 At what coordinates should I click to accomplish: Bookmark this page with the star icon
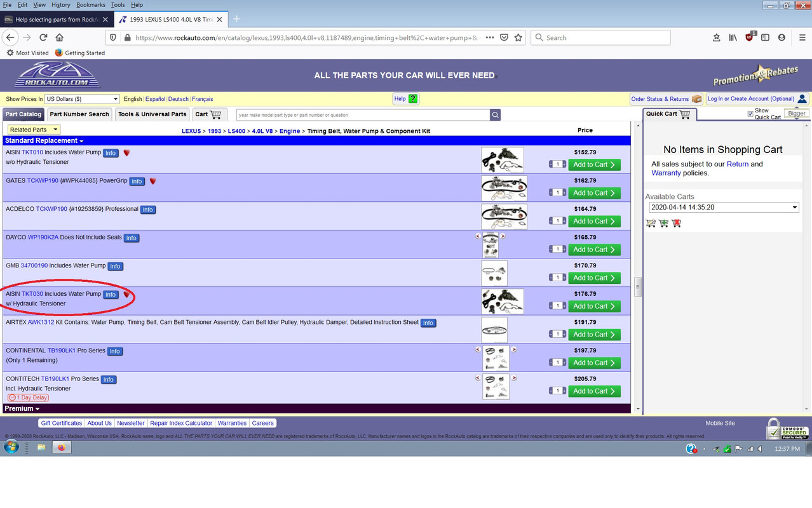click(518, 37)
